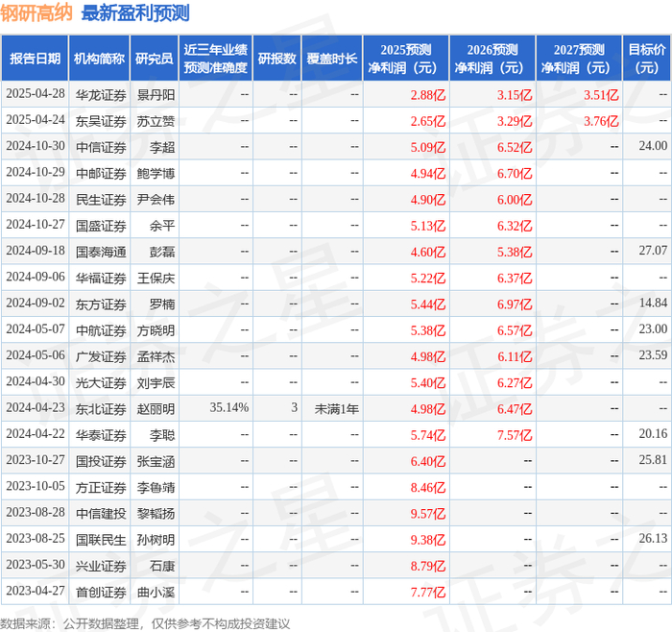Click the target price 20.16

(x=653, y=434)
